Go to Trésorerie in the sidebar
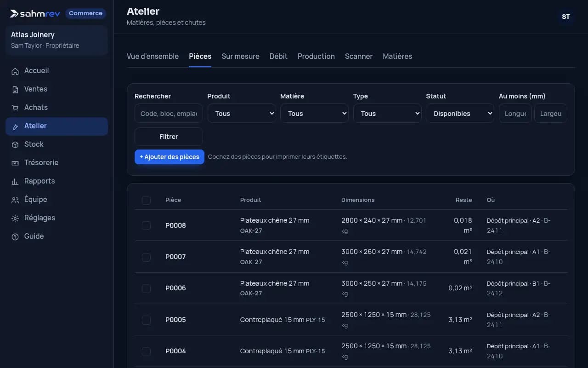This screenshot has height=368, width=588. 57,163
